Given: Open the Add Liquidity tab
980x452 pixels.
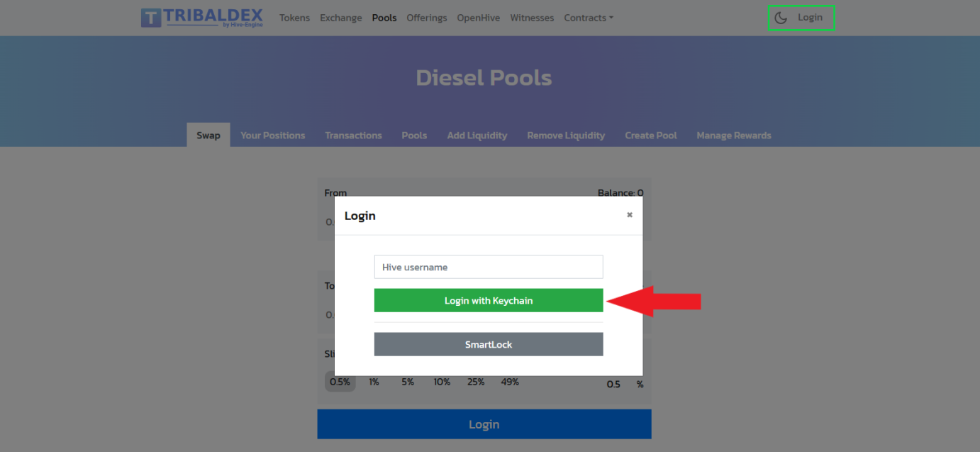Looking at the screenshot, I should [x=477, y=135].
